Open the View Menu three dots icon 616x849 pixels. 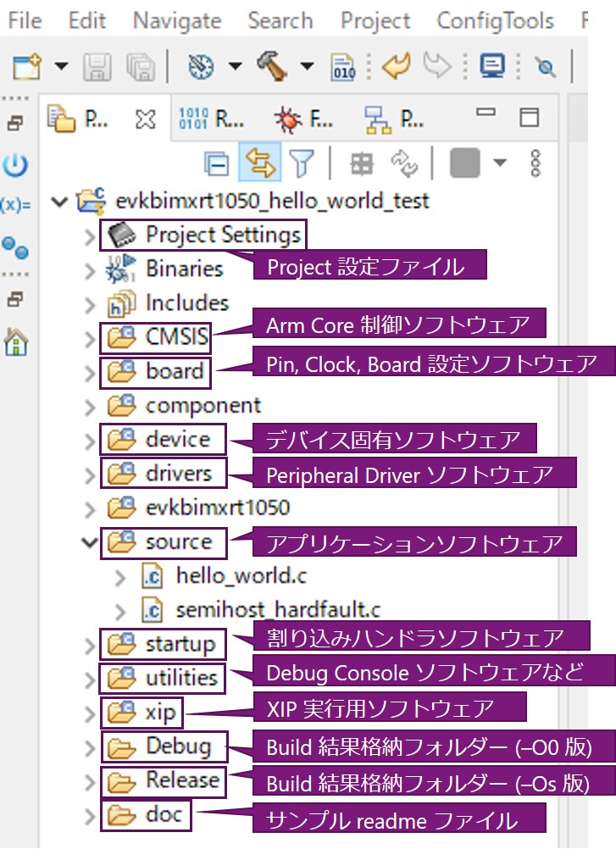(536, 163)
